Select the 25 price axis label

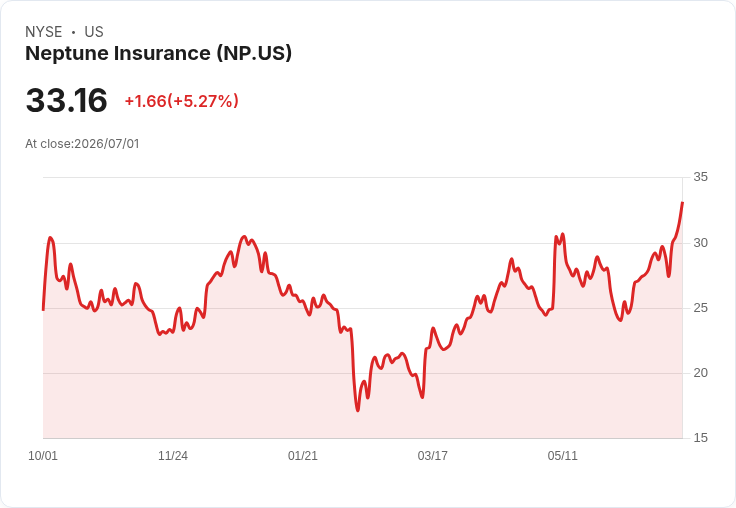pos(700,308)
